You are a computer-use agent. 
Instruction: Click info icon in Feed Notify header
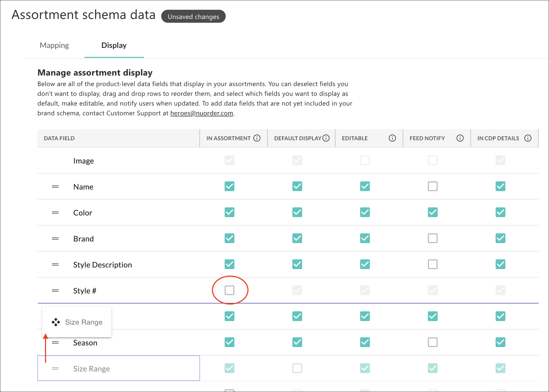(x=460, y=138)
